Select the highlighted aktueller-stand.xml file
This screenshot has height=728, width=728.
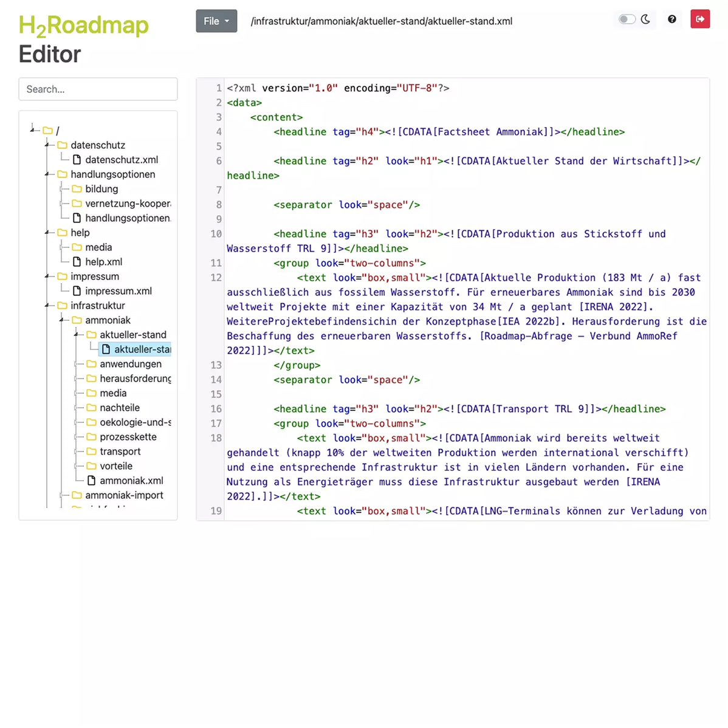tap(135, 349)
